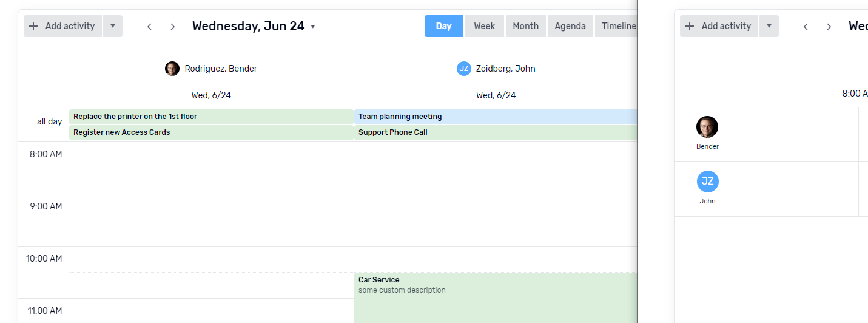Image resolution: width=868 pixels, height=323 pixels.
Task: Switch to the Week view
Action: [x=484, y=26]
